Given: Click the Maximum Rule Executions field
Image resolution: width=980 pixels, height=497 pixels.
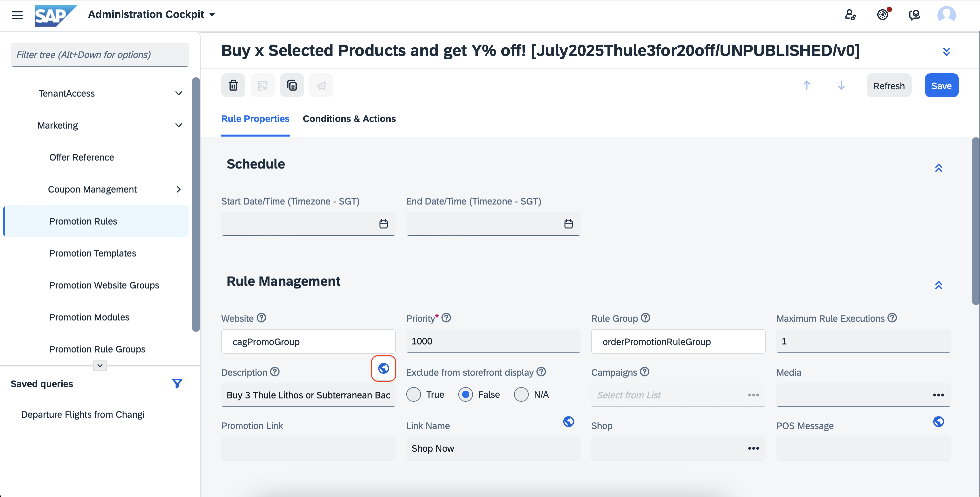Looking at the screenshot, I should 863,341.
